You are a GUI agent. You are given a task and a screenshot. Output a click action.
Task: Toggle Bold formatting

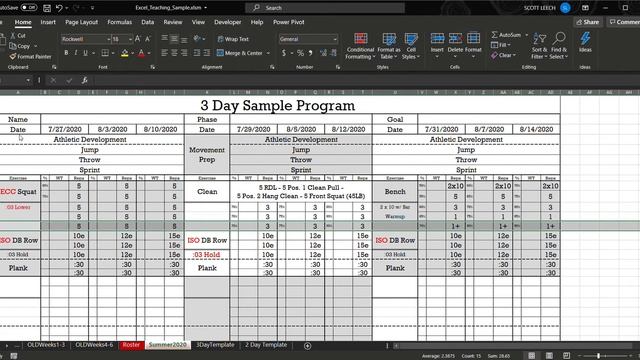point(66,53)
